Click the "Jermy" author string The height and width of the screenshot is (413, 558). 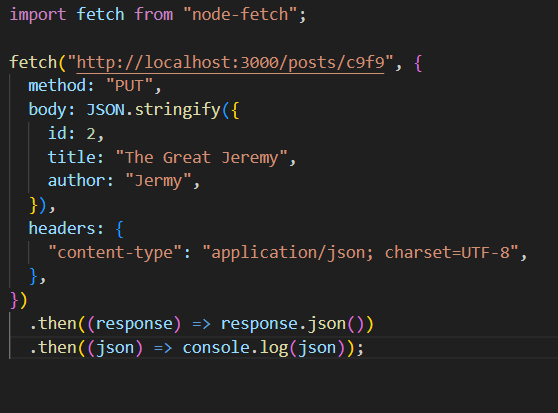[158, 181]
